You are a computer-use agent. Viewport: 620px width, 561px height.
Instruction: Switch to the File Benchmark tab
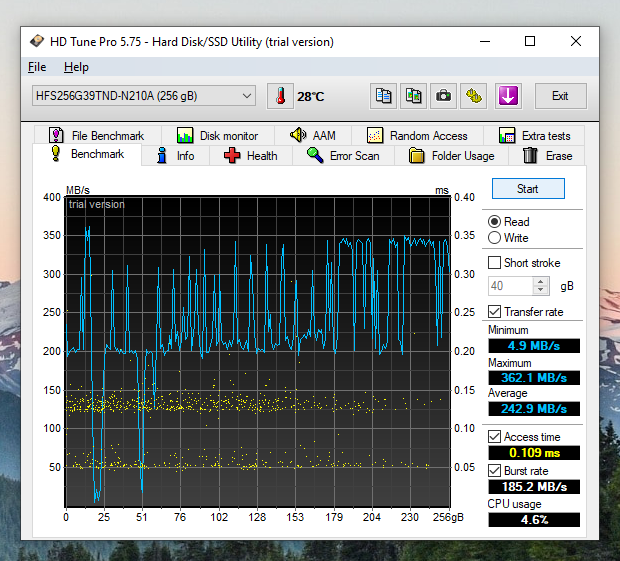[x=97, y=136]
